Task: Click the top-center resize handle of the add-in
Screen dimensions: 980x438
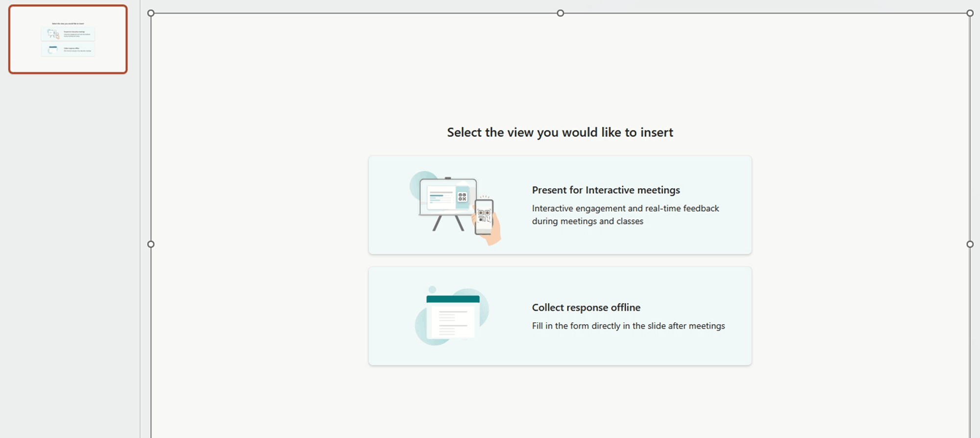Action: (561, 13)
